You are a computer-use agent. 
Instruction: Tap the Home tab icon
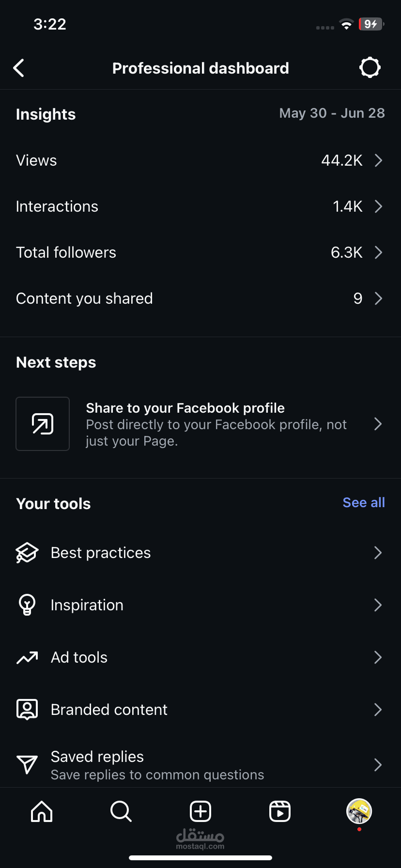(42, 811)
